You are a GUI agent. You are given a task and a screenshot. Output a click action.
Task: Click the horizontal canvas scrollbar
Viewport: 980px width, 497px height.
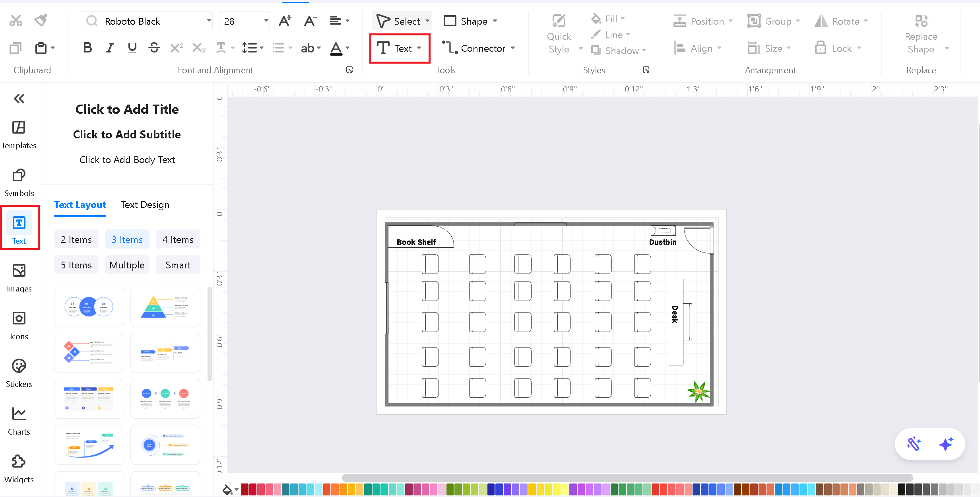pos(627,478)
